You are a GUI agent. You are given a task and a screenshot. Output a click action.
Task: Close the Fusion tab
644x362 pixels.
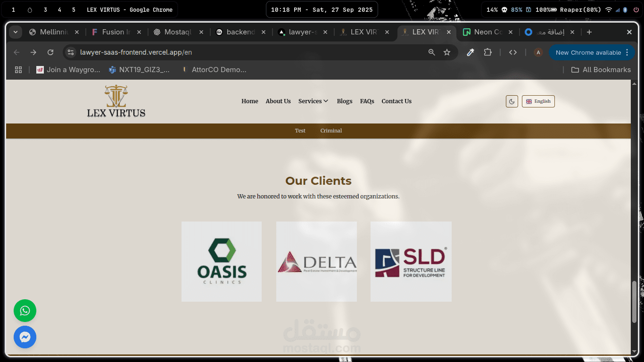tap(139, 32)
